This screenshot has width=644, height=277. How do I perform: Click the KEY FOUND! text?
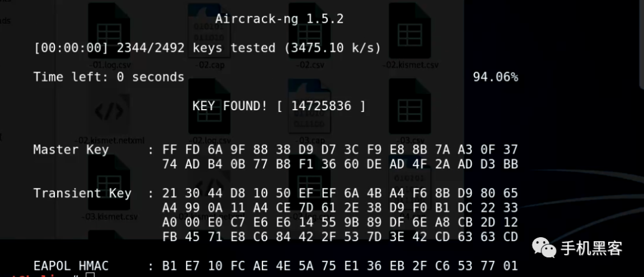(230, 106)
